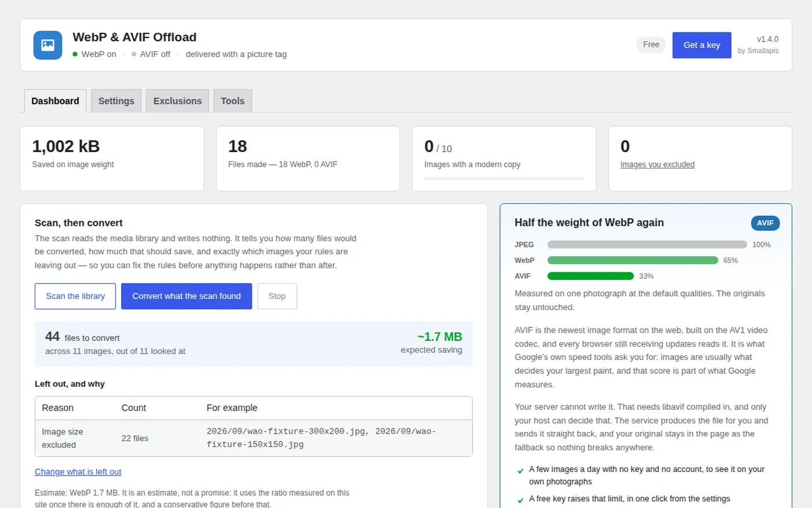Screen dimensions: 812x508
Task: Click the WebP 65% comparison bar
Action: [633, 260]
